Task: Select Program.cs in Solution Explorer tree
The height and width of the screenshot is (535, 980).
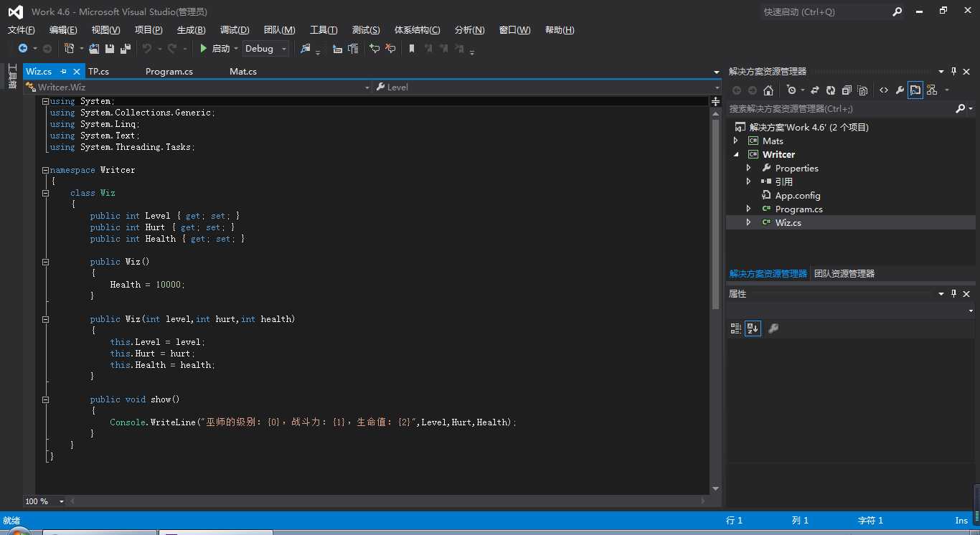Action: point(798,209)
